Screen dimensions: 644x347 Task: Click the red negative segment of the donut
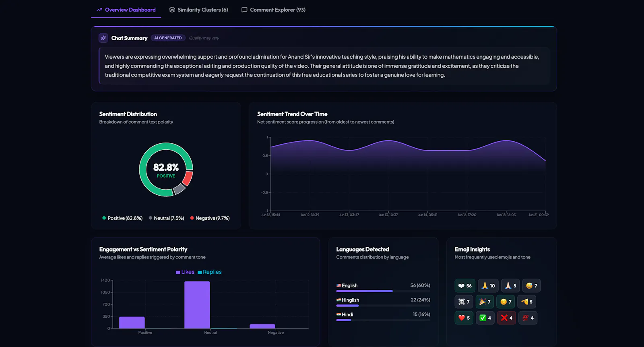point(188,178)
